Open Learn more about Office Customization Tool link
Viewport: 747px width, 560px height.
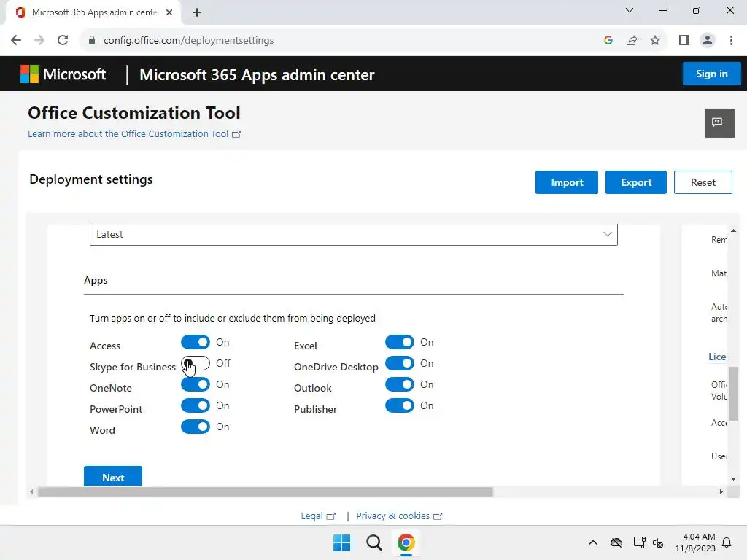click(134, 134)
